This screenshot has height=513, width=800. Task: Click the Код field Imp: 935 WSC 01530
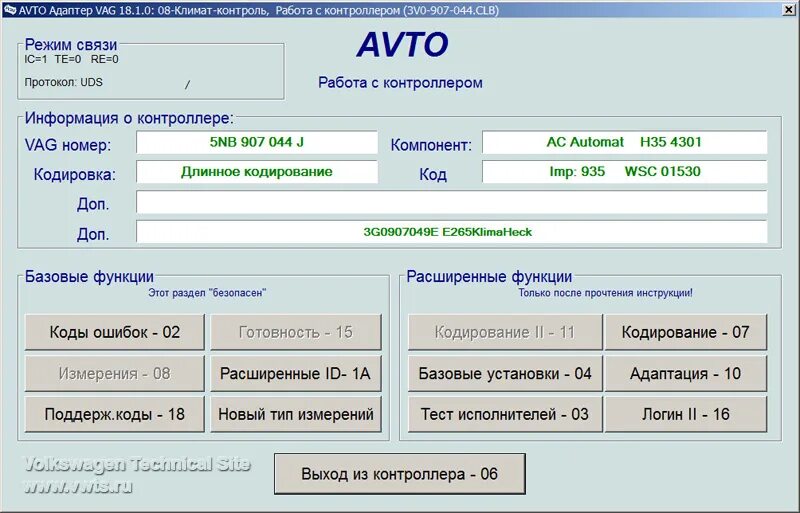coord(624,172)
